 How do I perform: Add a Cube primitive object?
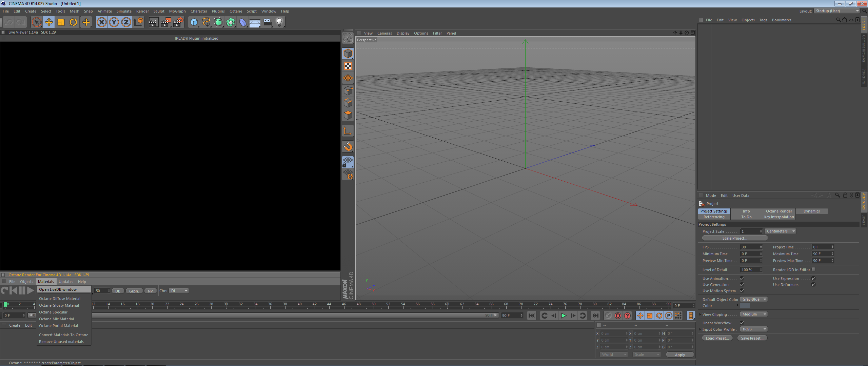(194, 22)
